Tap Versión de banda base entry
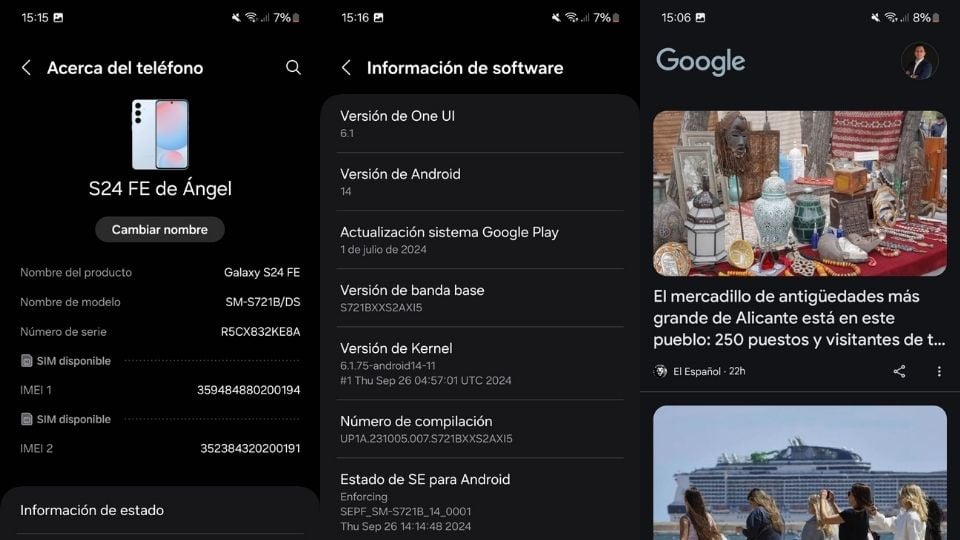Viewport: 960px width, 540px height. pos(480,298)
